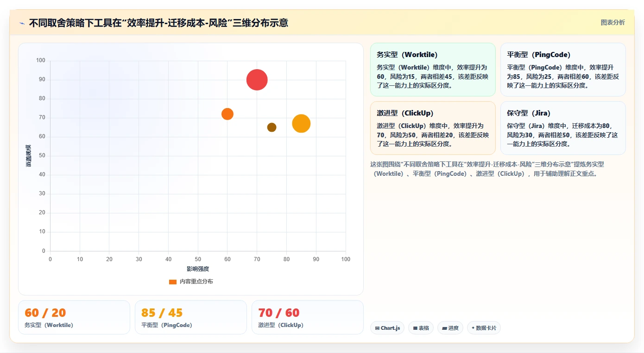Click the 平衡型（PingCode）label under 85 / 45
Screen dimensions: 644x353
click(x=167, y=325)
